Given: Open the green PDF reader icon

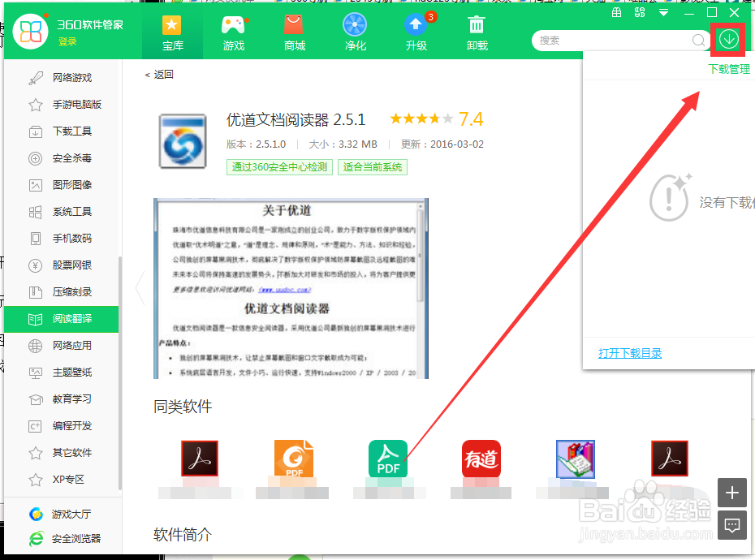Looking at the screenshot, I should [x=388, y=459].
